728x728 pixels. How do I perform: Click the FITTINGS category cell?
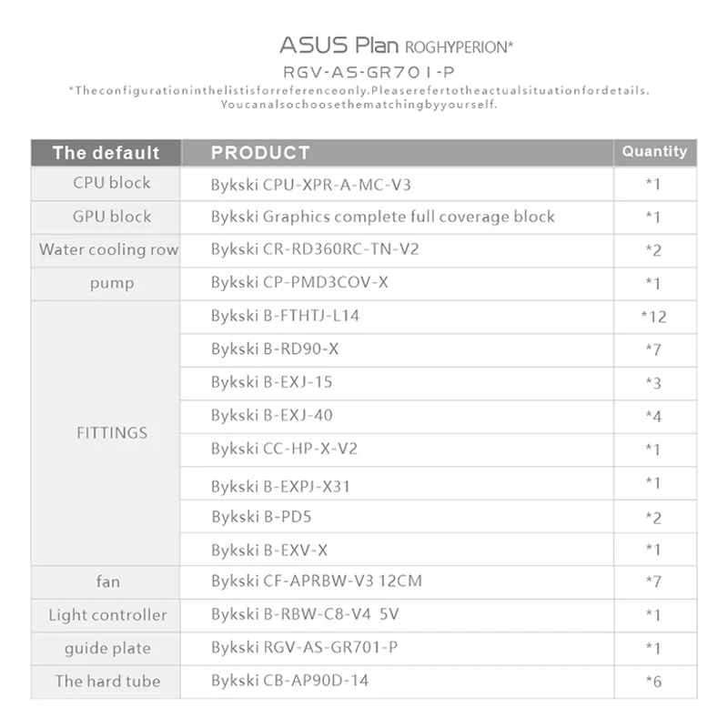(x=112, y=432)
